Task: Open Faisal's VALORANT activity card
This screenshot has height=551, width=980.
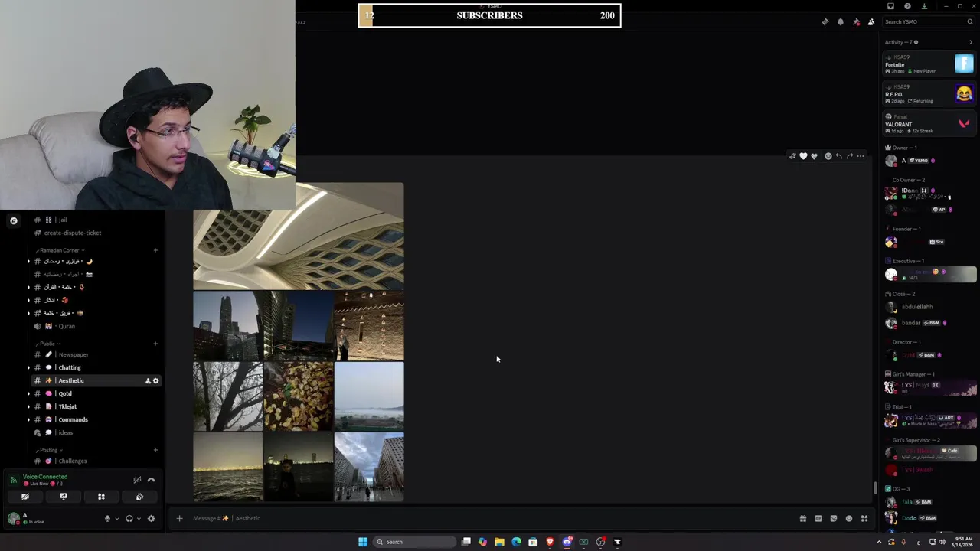Action: (929, 124)
